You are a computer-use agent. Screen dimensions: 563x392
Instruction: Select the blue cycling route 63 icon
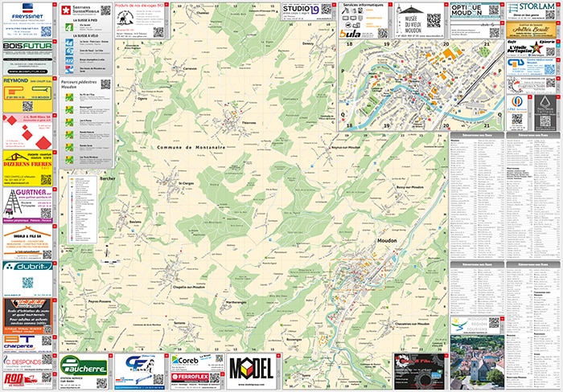tap(69, 51)
